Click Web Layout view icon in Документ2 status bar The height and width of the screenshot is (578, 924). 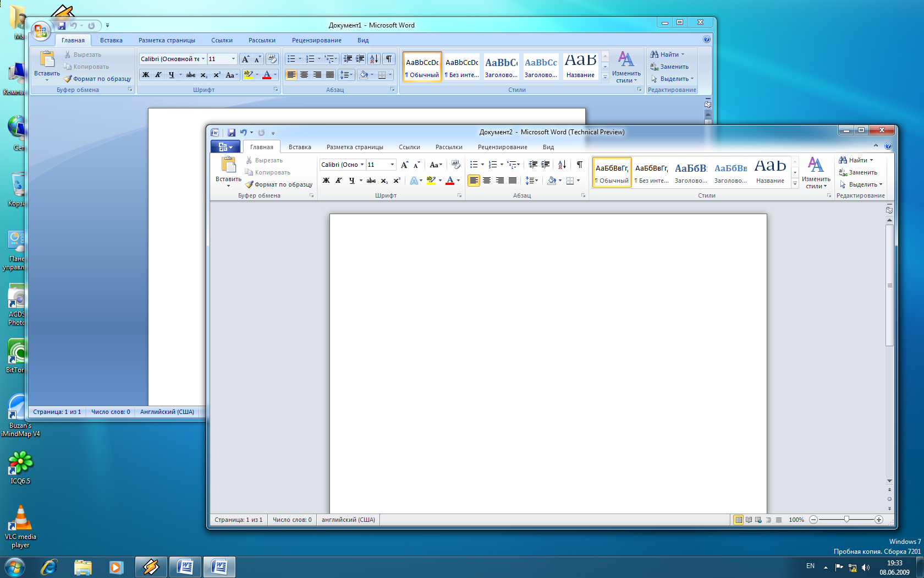tap(758, 520)
